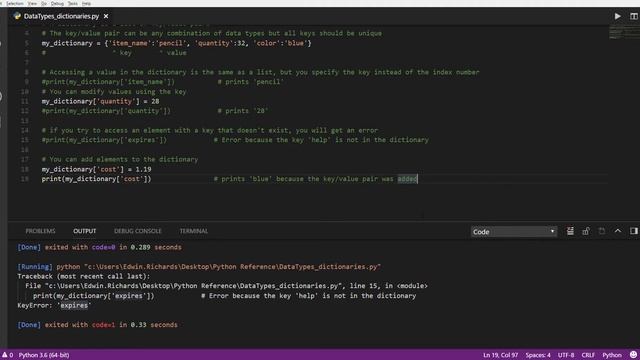Click the [Running] python command output line

[x=199, y=267]
